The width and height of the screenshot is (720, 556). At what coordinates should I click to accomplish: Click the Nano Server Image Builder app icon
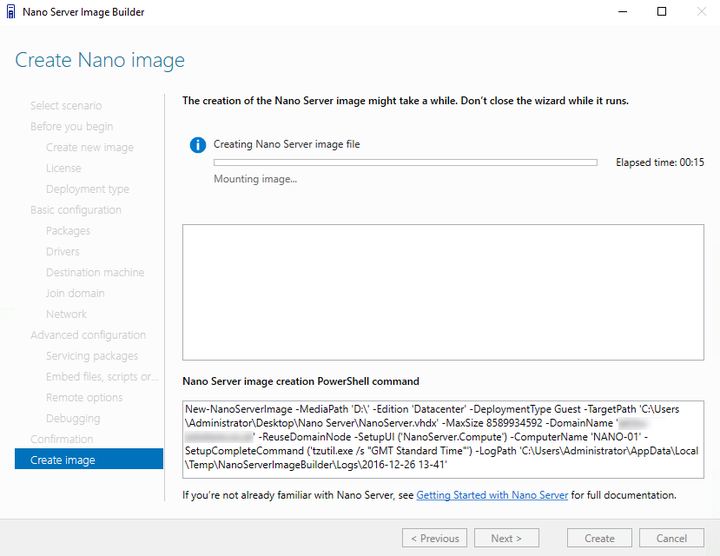[x=11, y=11]
